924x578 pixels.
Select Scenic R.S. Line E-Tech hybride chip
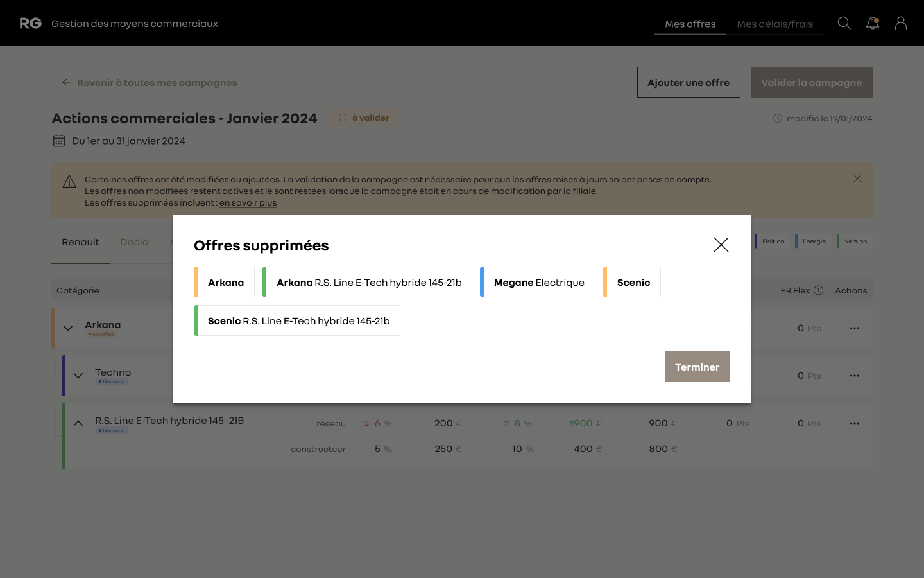coord(297,320)
